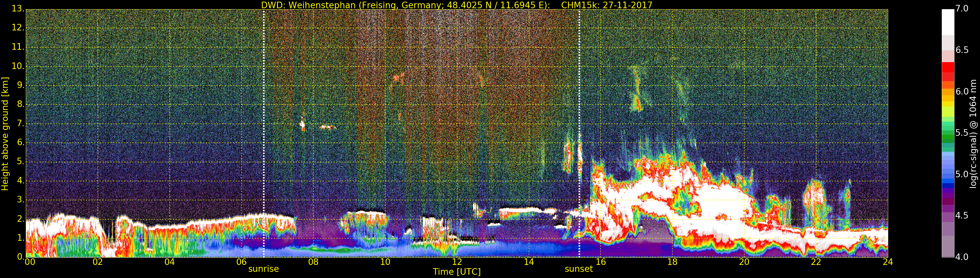This screenshot has width=980, height=278.
Task: Click the height axis tick "6."
Action: [21, 142]
